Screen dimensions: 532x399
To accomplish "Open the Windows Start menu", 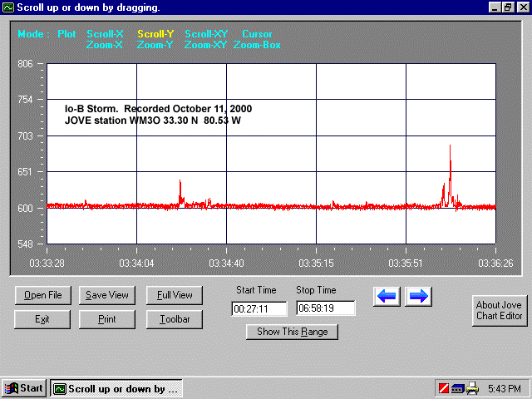I will click(24, 388).
